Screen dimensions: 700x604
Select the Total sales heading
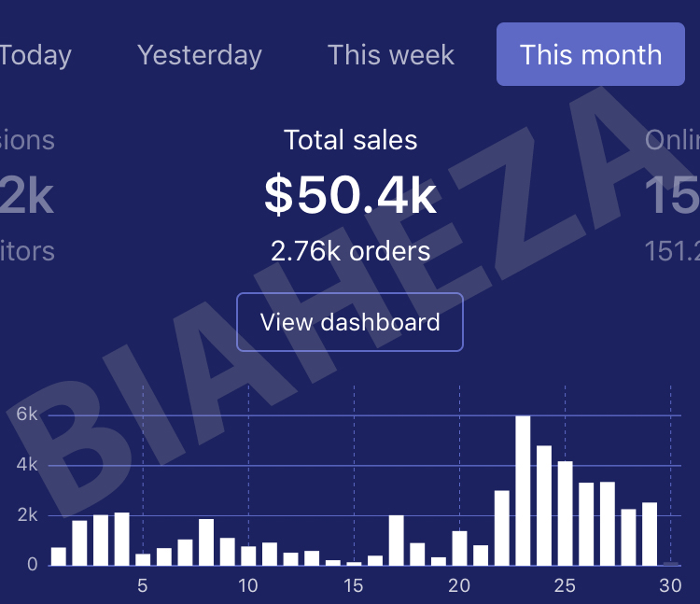[x=350, y=140]
